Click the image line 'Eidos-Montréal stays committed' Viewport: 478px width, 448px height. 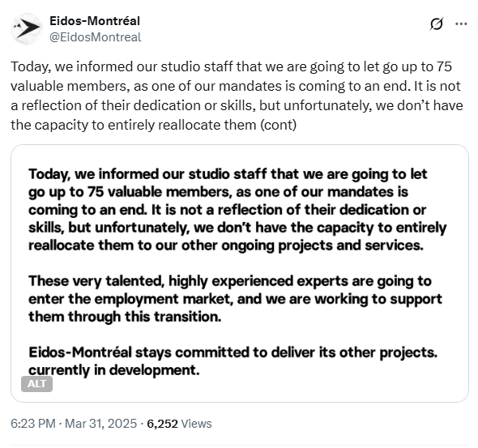click(233, 352)
